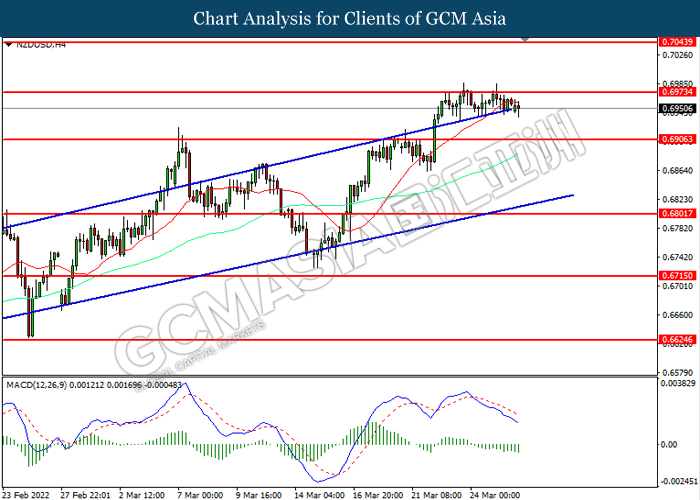Click the 9 Mar 16:00 time label

[259, 495]
